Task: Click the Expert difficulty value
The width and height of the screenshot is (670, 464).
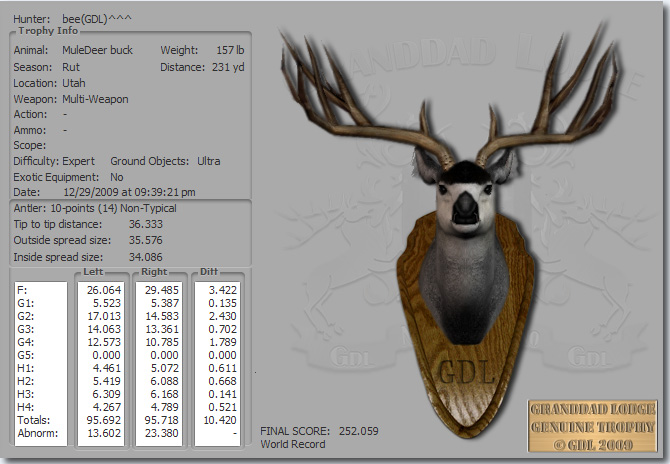Action: [x=78, y=161]
